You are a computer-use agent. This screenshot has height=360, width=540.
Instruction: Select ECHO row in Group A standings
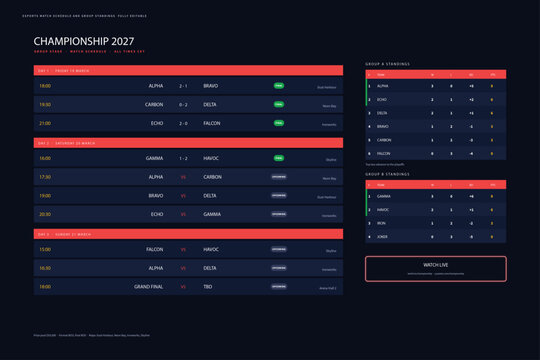436,100
